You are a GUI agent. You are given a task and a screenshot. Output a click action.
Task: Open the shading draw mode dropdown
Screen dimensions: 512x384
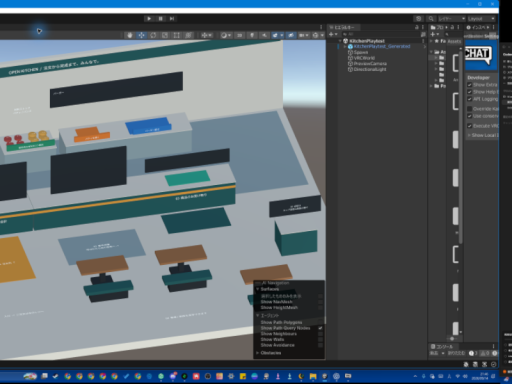(x=226, y=35)
